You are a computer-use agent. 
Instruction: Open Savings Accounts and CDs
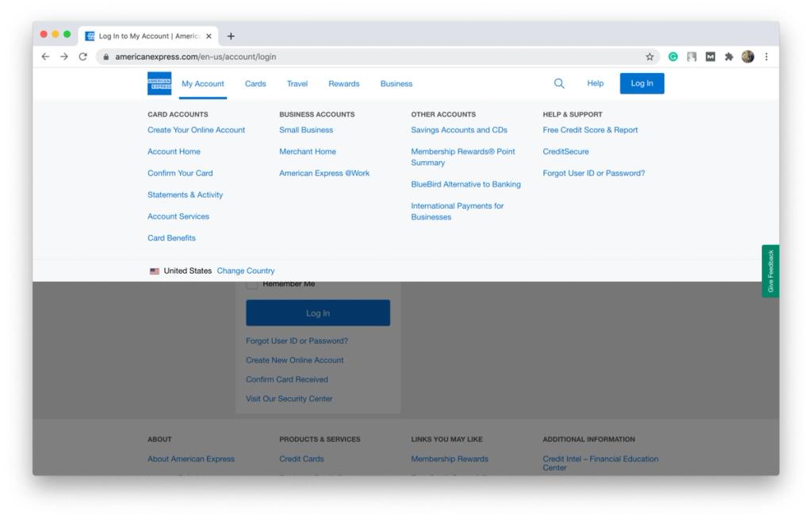(x=459, y=130)
